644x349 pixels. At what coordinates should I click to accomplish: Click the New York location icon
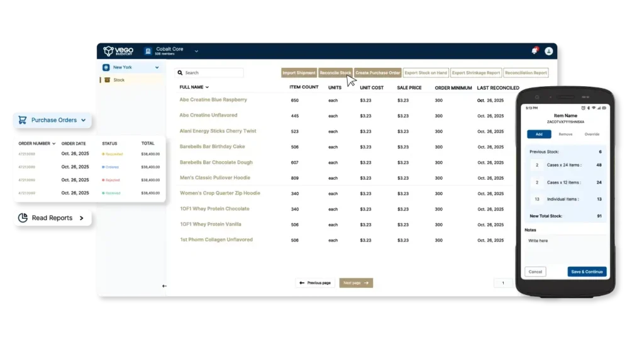point(106,67)
